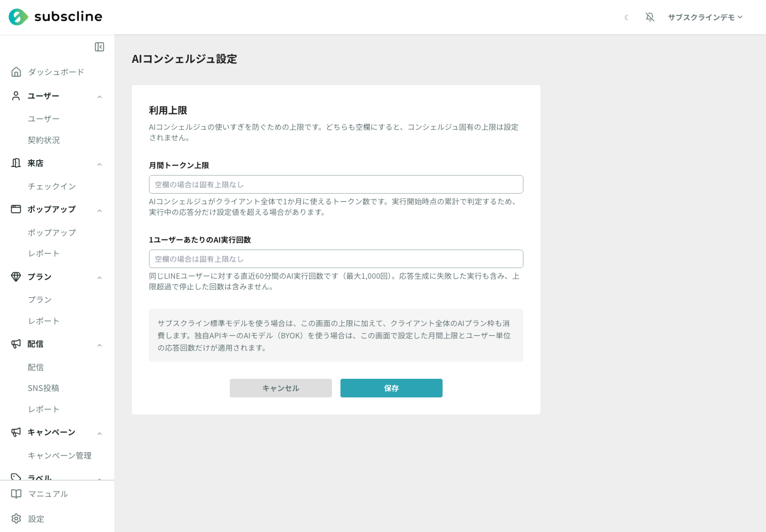Click the ポップアップ window icon

point(16,209)
